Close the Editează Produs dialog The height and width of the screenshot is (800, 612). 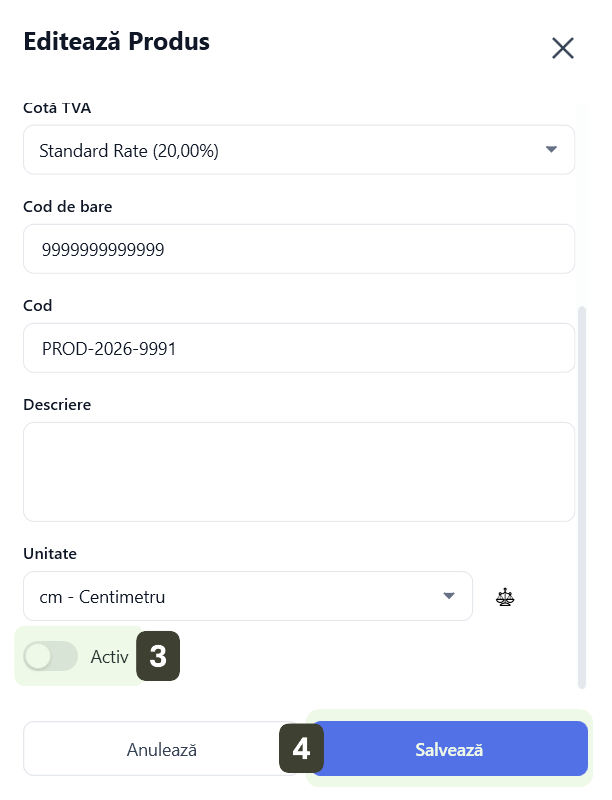tap(563, 48)
